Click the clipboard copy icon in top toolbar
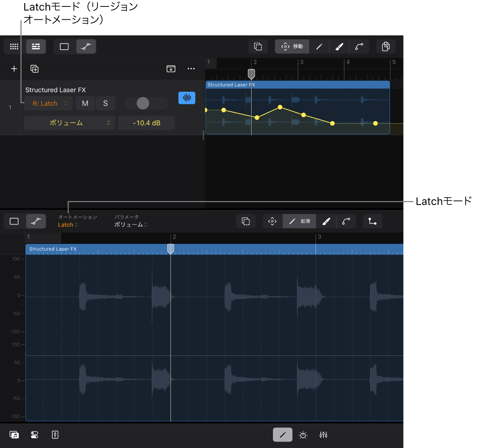The width and height of the screenshot is (485, 448). tap(386, 47)
